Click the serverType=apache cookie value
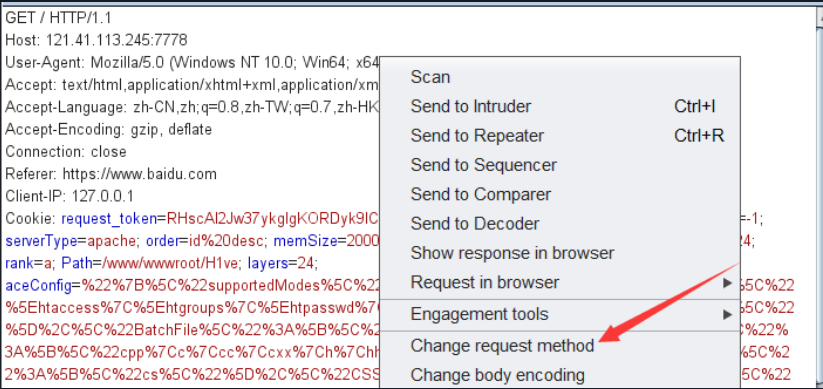The width and height of the screenshot is (823, 389). pos(71,241)
